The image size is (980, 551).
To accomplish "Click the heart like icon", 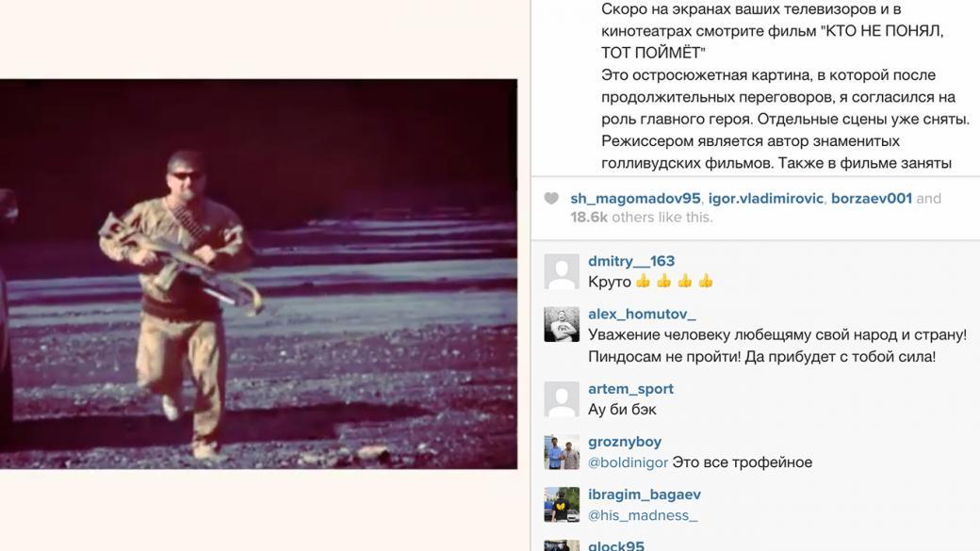I will (x=551, y=199).
